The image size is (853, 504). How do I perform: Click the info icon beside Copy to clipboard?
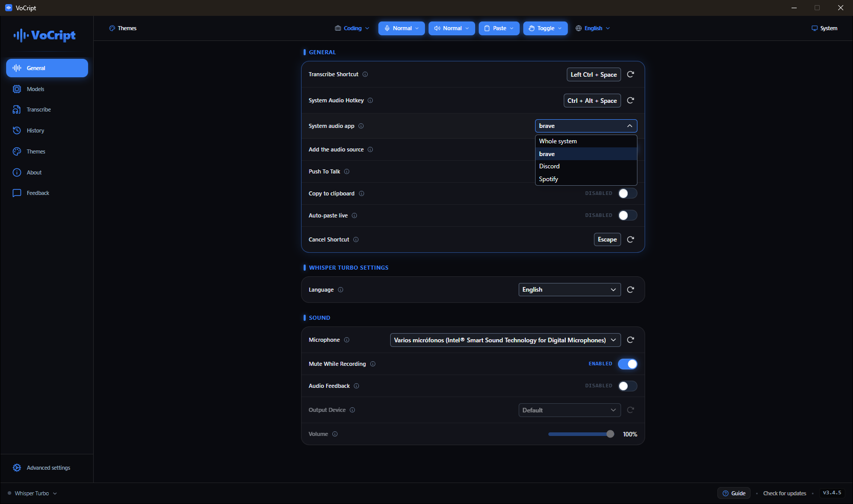tap(361, 193)
